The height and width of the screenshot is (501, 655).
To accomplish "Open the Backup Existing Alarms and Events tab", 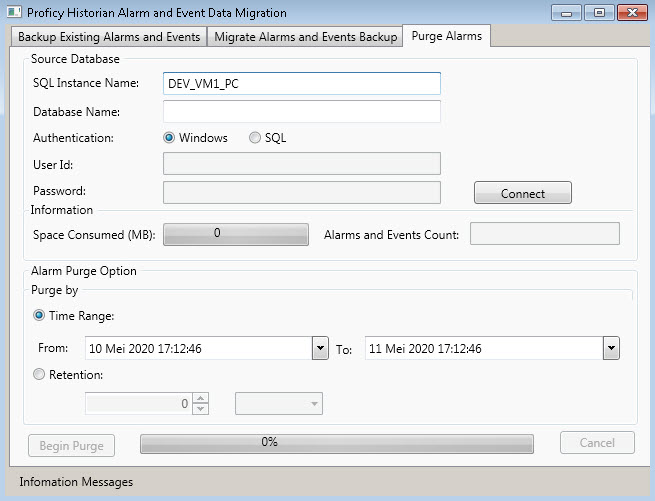I will 109,37.
